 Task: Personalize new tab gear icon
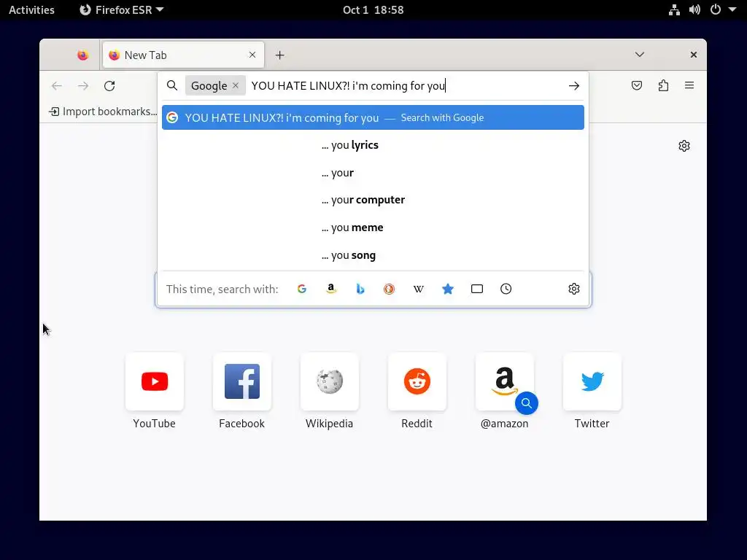(x=684, y=146)
